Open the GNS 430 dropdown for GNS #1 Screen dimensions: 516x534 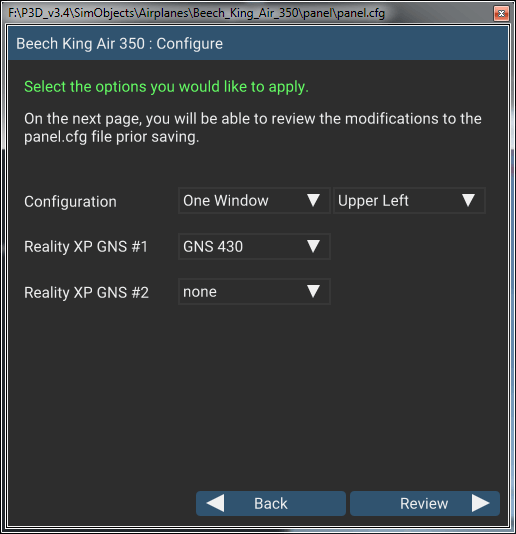[254, 247]
